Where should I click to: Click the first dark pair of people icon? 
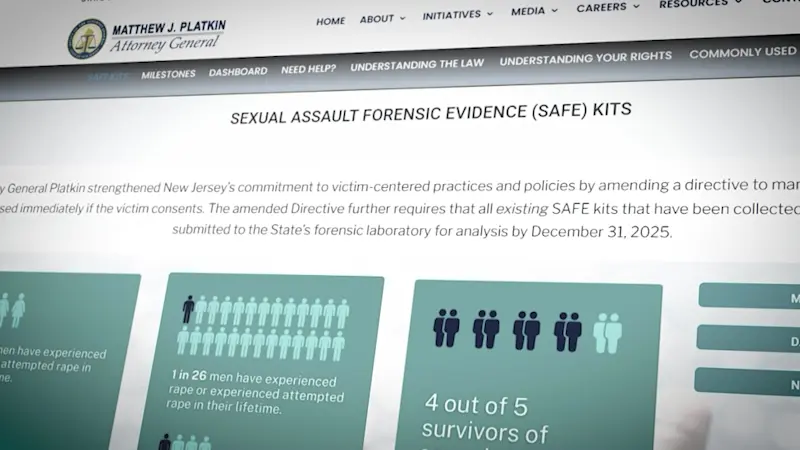(446, 328)
